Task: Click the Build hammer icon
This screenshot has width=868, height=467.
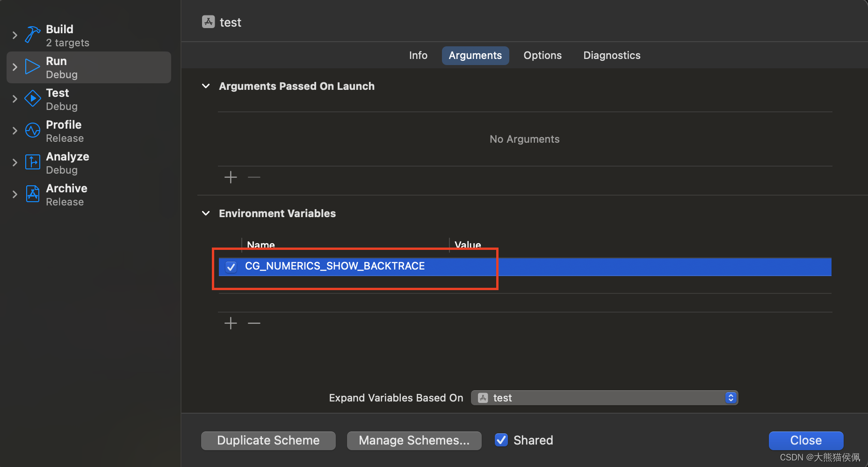Action: pyautogui.click(x=32, y=35)
